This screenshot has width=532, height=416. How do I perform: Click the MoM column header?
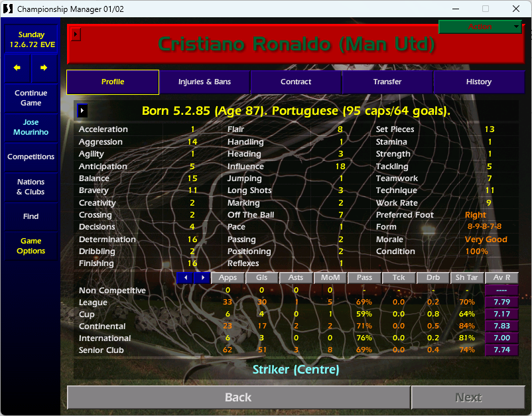click(330, 277)
